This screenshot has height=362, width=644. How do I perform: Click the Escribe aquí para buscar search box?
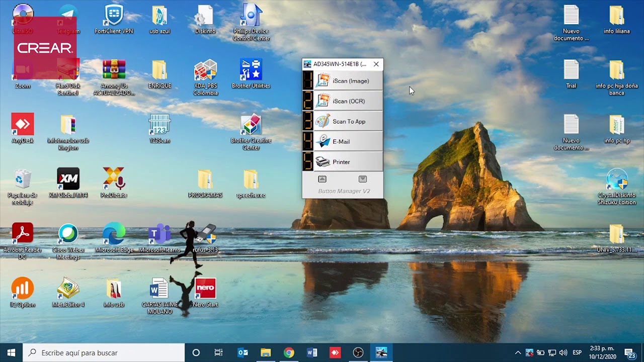(x=104, y=352)
